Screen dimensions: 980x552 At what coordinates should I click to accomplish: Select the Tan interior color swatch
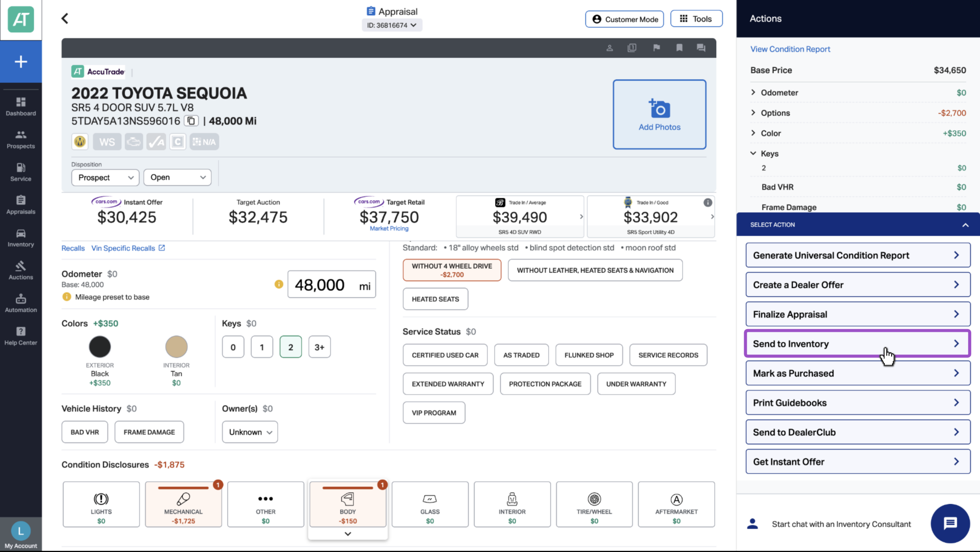(176, 347)
